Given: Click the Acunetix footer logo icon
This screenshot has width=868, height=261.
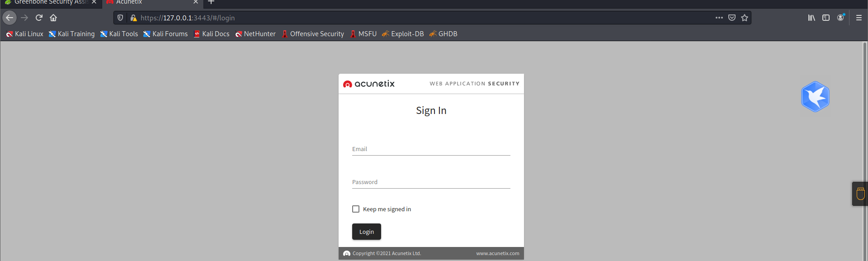Looking at the screenshot, I should (x=347, y=253).
